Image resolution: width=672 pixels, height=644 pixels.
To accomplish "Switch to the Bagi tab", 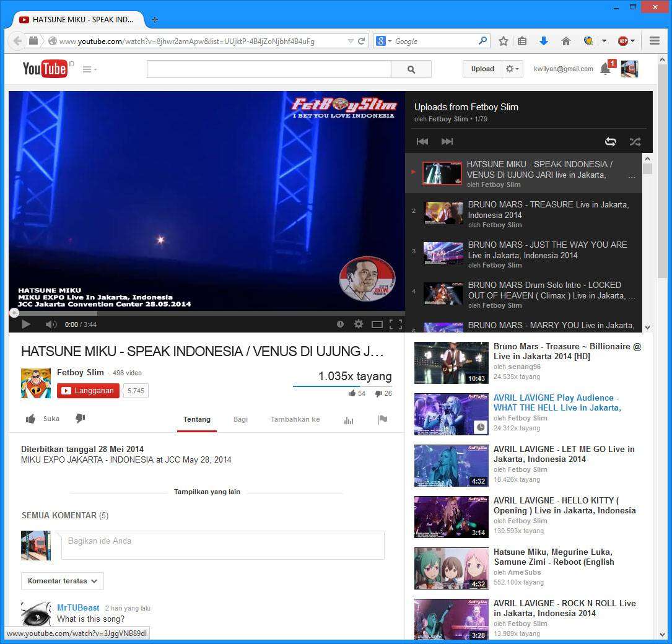I will point(240,419).
